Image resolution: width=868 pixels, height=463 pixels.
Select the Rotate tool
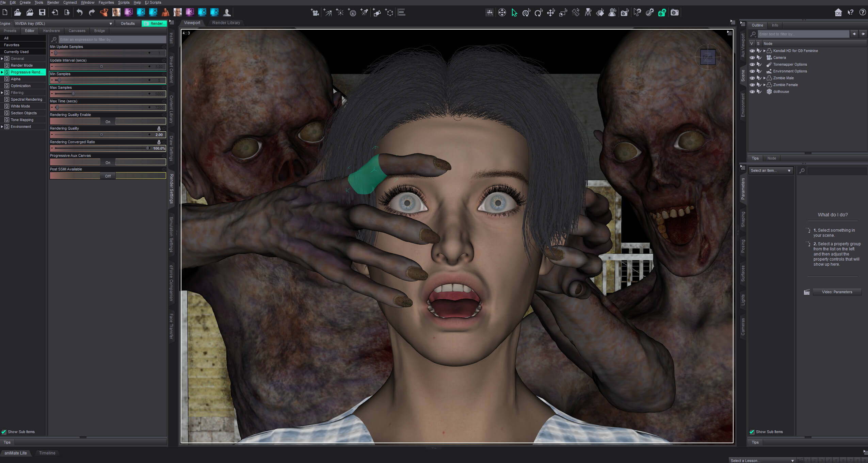coord(539,13)
